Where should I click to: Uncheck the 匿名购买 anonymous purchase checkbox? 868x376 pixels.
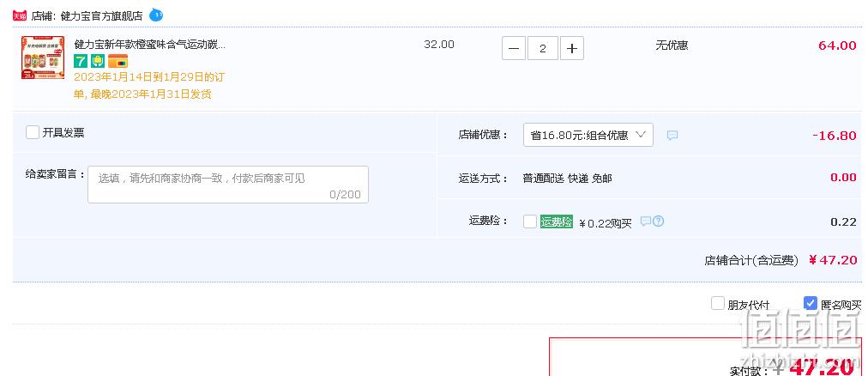(x=810, y=303)
